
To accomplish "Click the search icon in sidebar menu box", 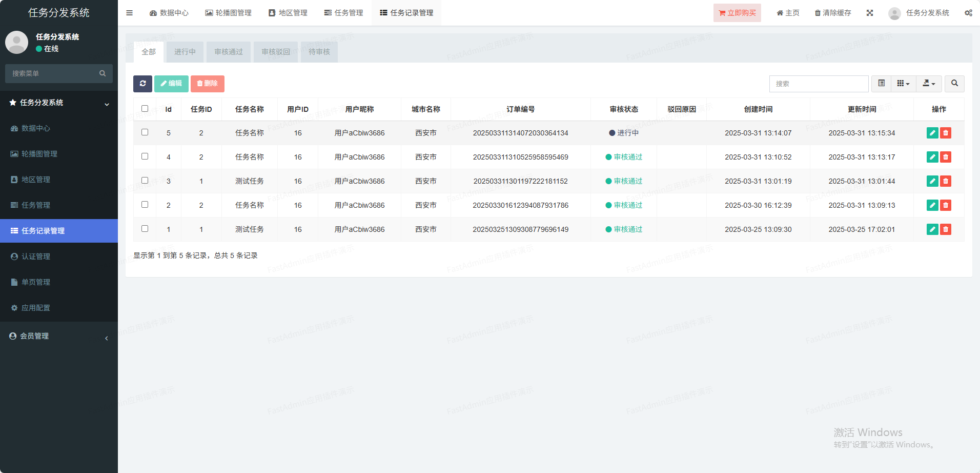I will coord(103,73).
